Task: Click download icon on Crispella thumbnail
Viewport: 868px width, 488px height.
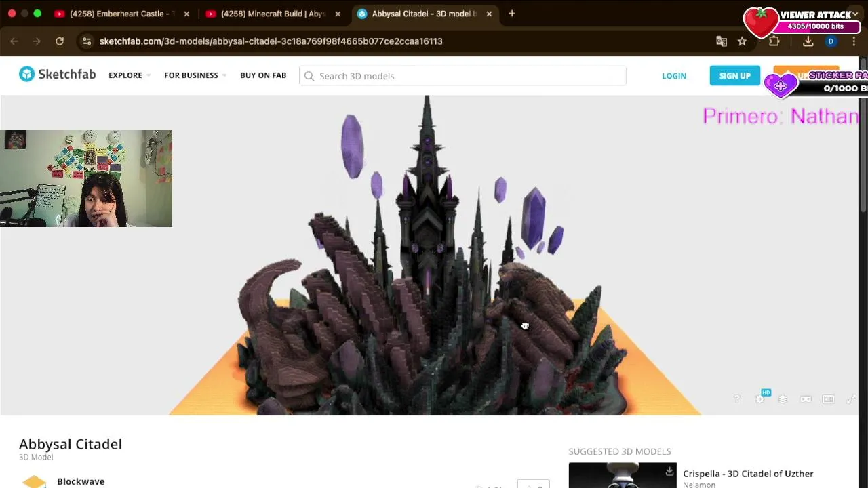Action: pyautogui.click(x=669, y=471)
